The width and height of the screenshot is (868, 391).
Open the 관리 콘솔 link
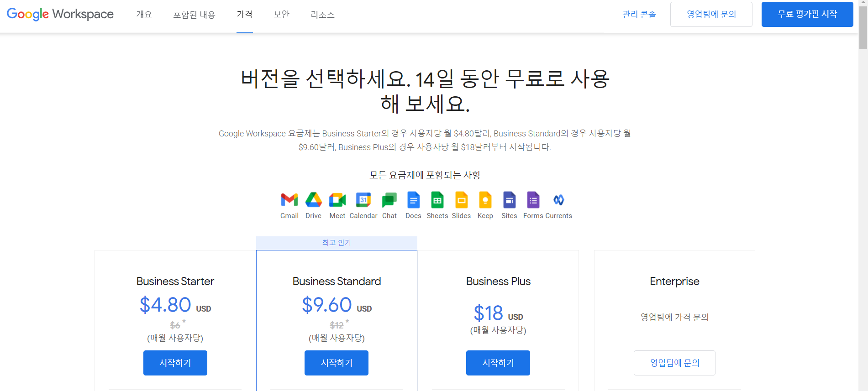tap(639, 15)
